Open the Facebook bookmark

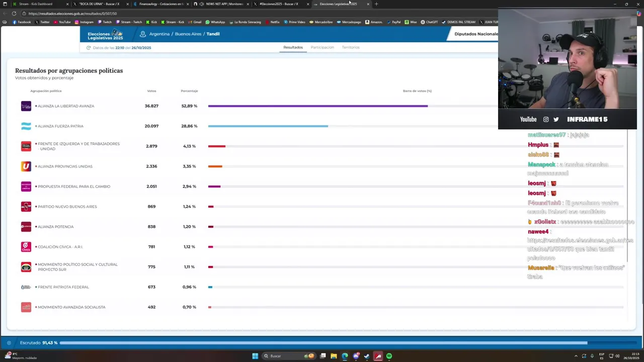[x=22, y=22]
